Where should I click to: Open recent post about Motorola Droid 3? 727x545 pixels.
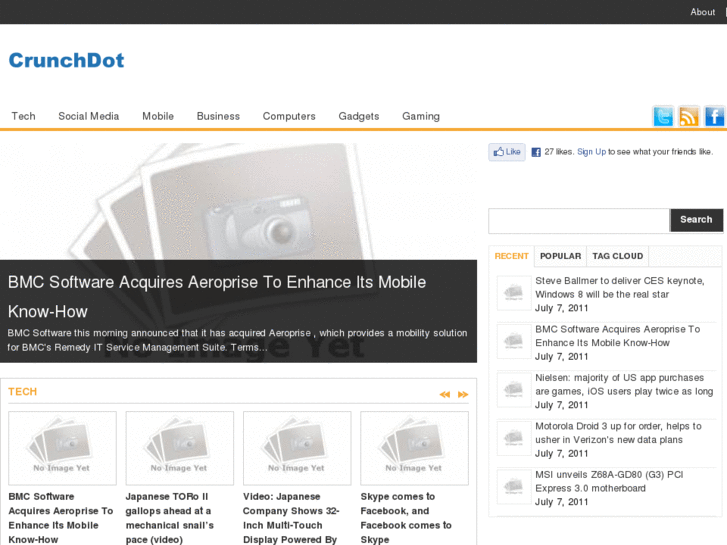619,433
